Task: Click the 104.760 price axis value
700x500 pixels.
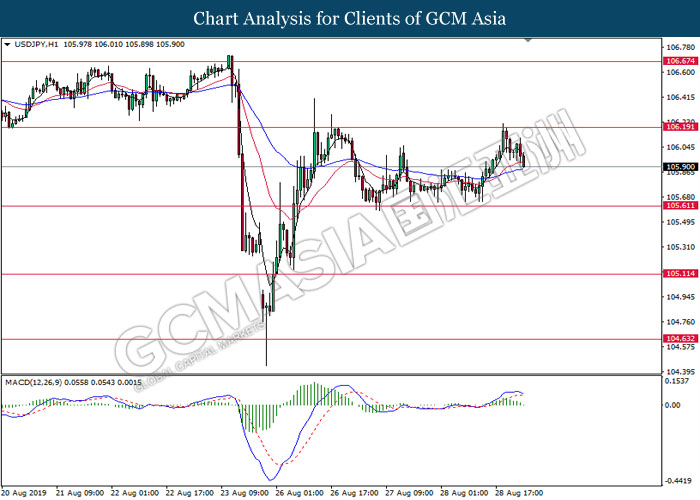Action: [680, 322]
